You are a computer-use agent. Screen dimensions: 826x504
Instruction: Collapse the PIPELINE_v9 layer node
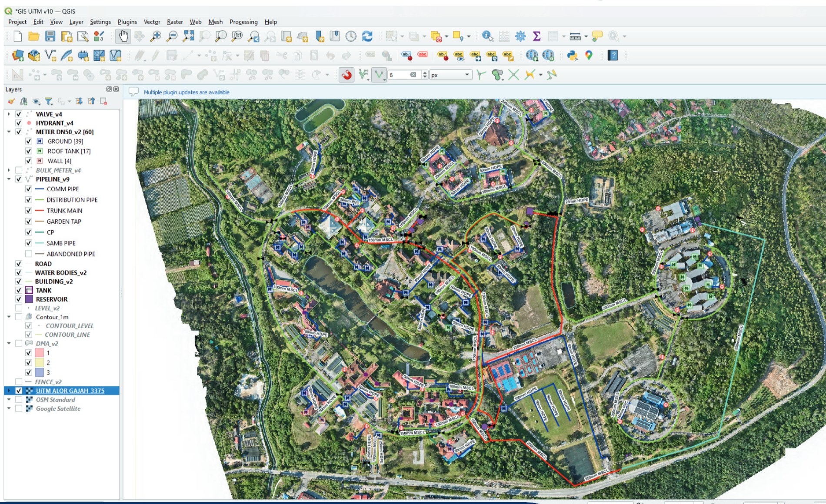(9, 179)
